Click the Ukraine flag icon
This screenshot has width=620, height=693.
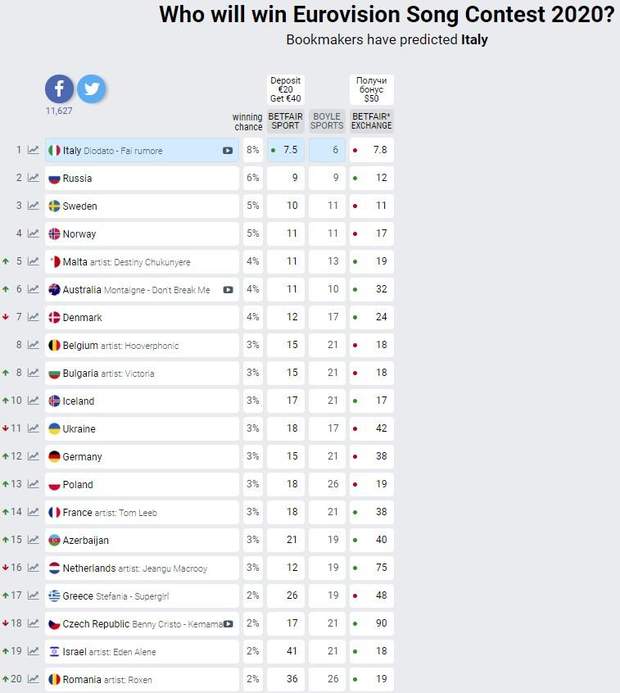click(55, 429)
